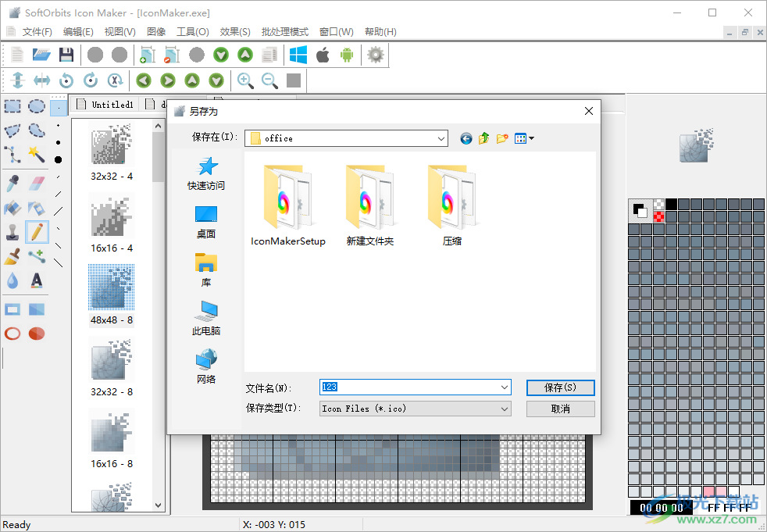Select the 32x32 - 4 icon thumbnail
Viewport: 767px width, 532px height.
click(x=112, y=152)
